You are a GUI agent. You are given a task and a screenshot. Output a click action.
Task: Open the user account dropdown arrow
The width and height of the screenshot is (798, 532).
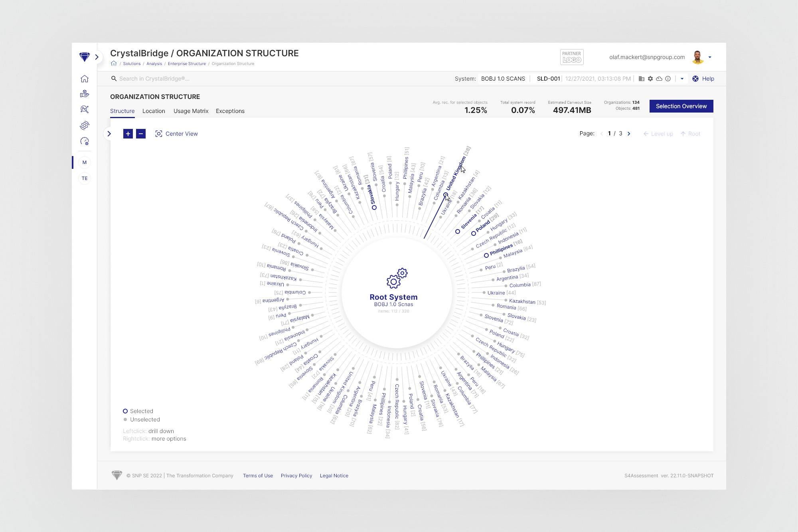point(710,57)
